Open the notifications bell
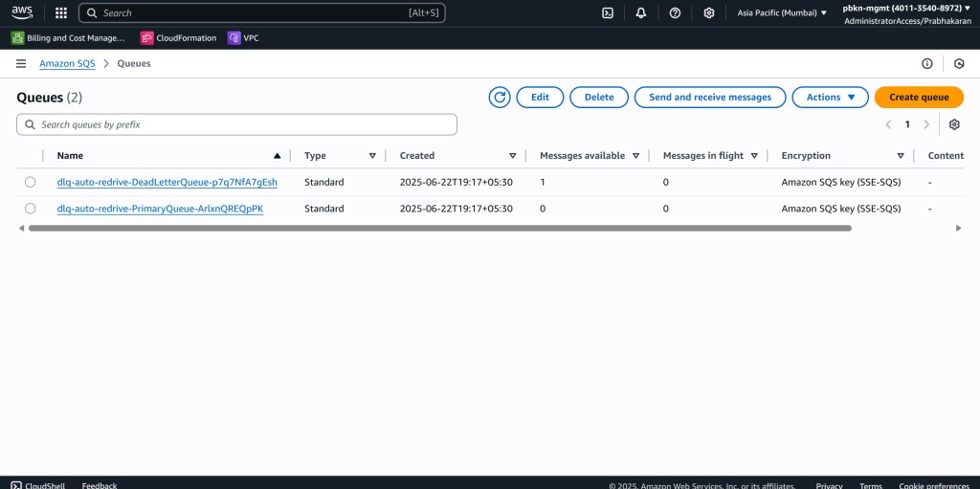The width and height of the screenshot is (980, 489). pyautogui.click(x=641, y=13)
